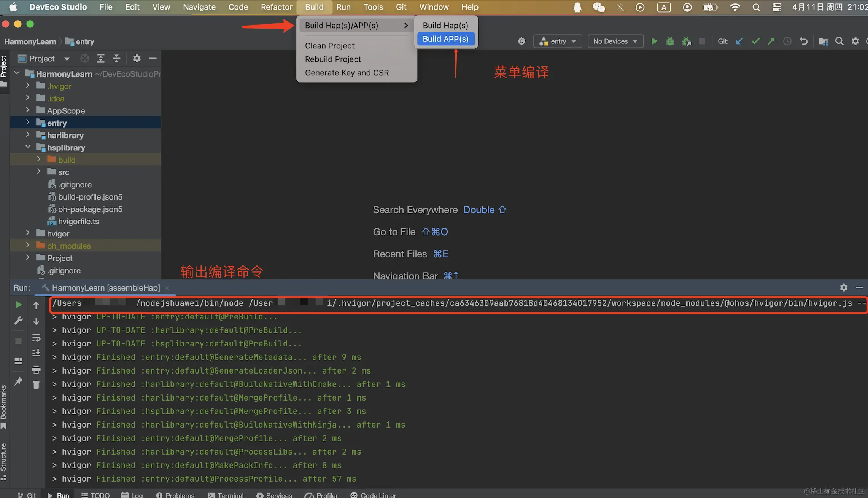Select Build APP(s) in submenu
This screenshot has width=868, height=498.
445,39
